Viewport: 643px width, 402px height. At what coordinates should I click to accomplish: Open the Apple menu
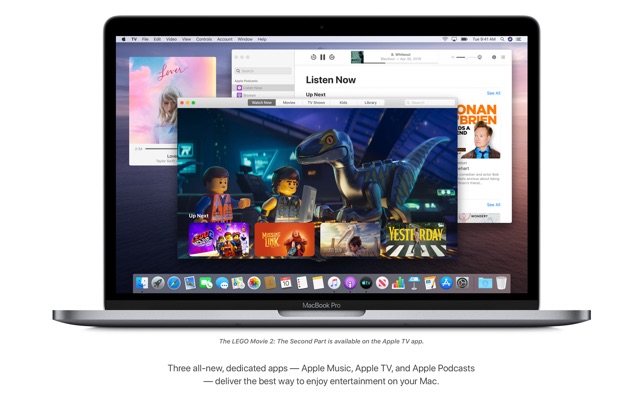(x=123, y=39)
